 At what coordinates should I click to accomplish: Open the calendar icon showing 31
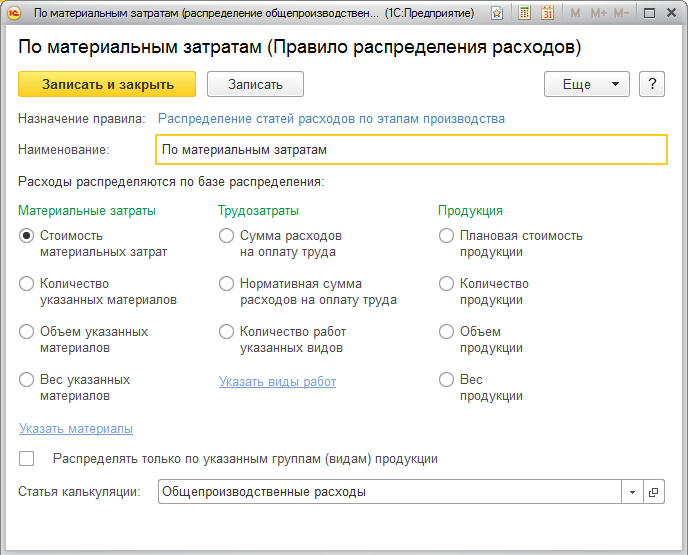pyautogui.click(x=548, y=14)
